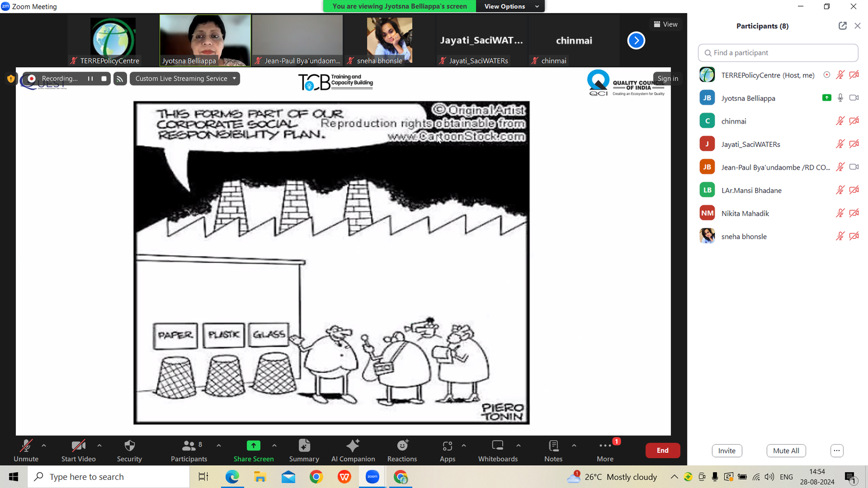Open the participants panel ellipsis menu

click(x=837, y=451)
